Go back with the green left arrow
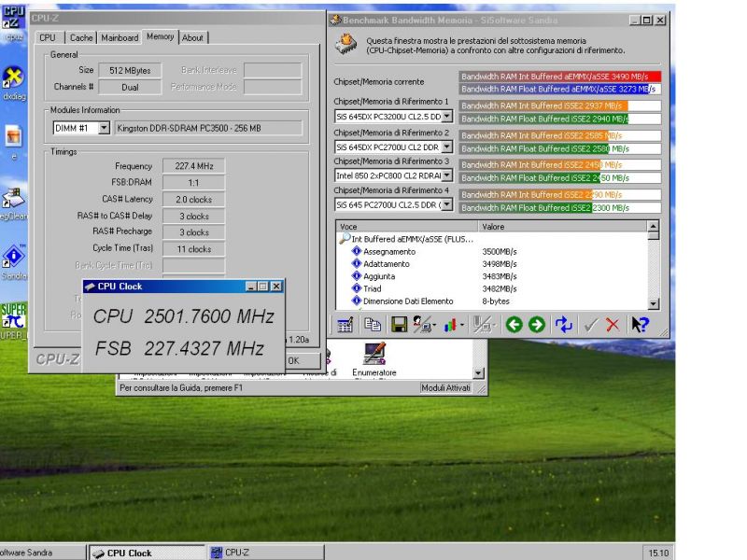Image resolution: width=747 pixels, height=560 pixels. (x=514, y=325)
